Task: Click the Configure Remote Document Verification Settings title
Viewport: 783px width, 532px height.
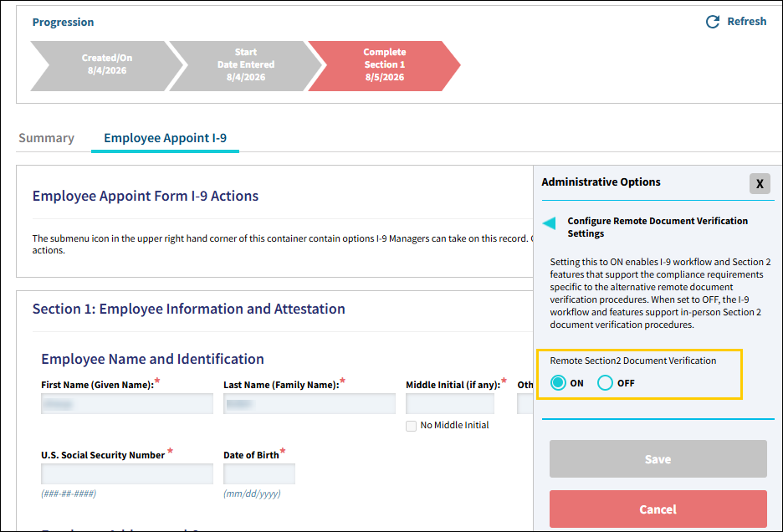Action: coord(658,228)
